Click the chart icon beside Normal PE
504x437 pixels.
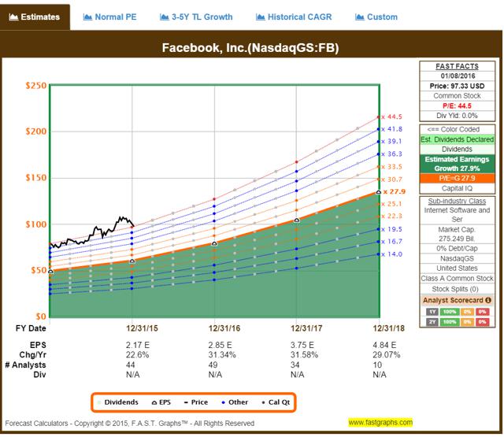(x=87, y=17)
